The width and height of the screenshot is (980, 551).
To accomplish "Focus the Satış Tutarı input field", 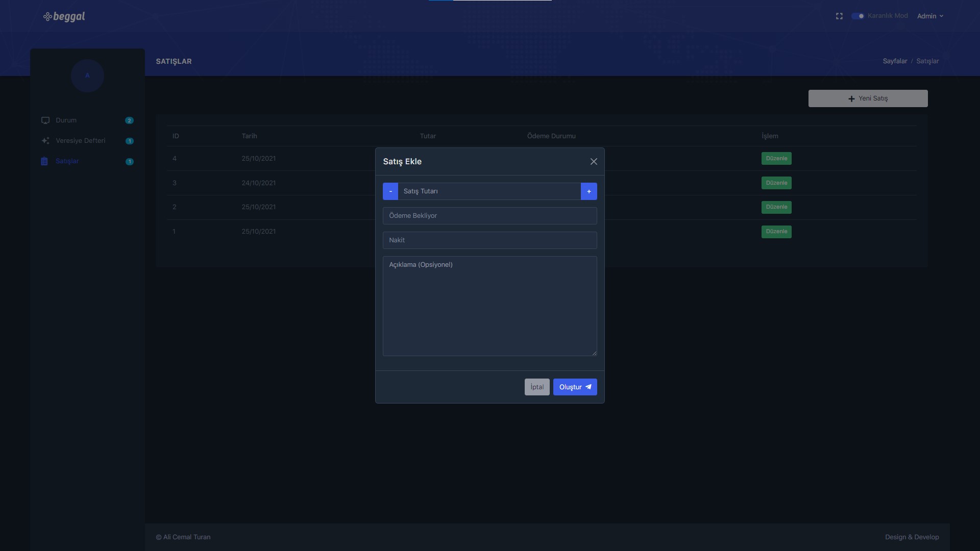I will (489, 191).
